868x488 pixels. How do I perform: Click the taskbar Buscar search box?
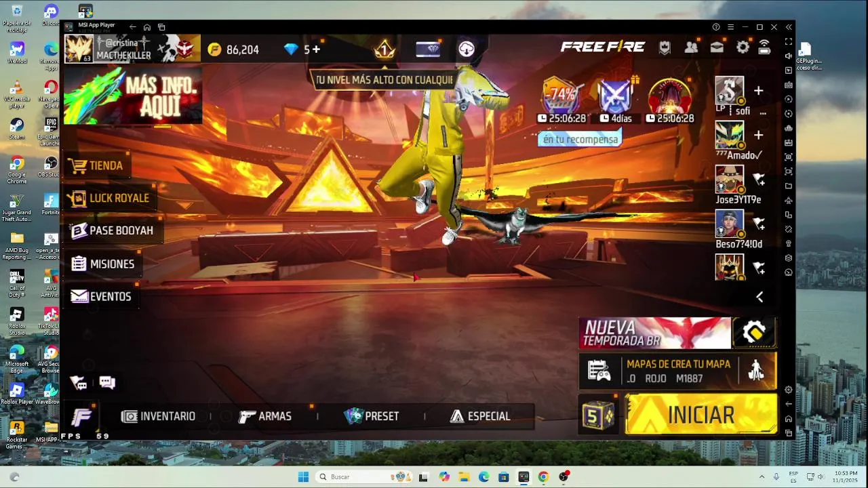(x=366, y=476)
